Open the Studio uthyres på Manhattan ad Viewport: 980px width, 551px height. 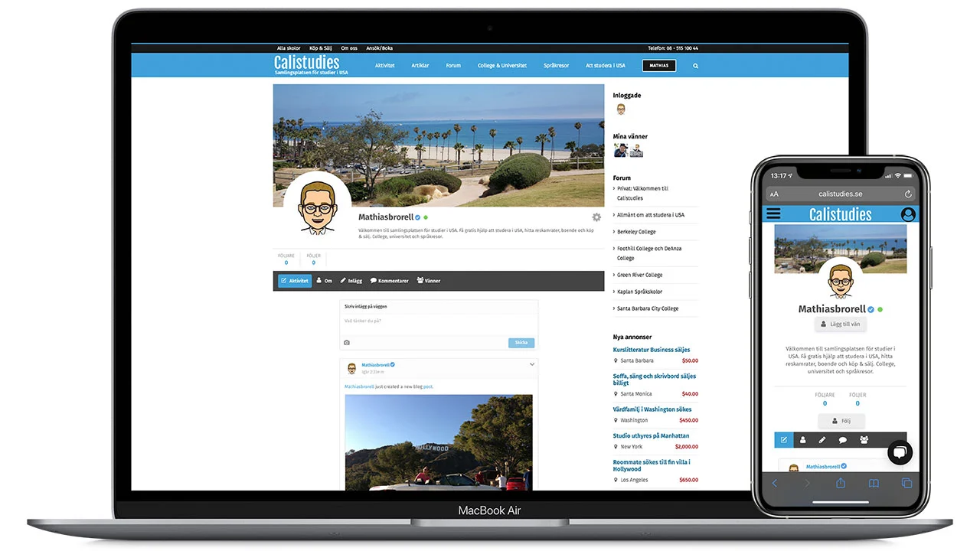[651, 436]
